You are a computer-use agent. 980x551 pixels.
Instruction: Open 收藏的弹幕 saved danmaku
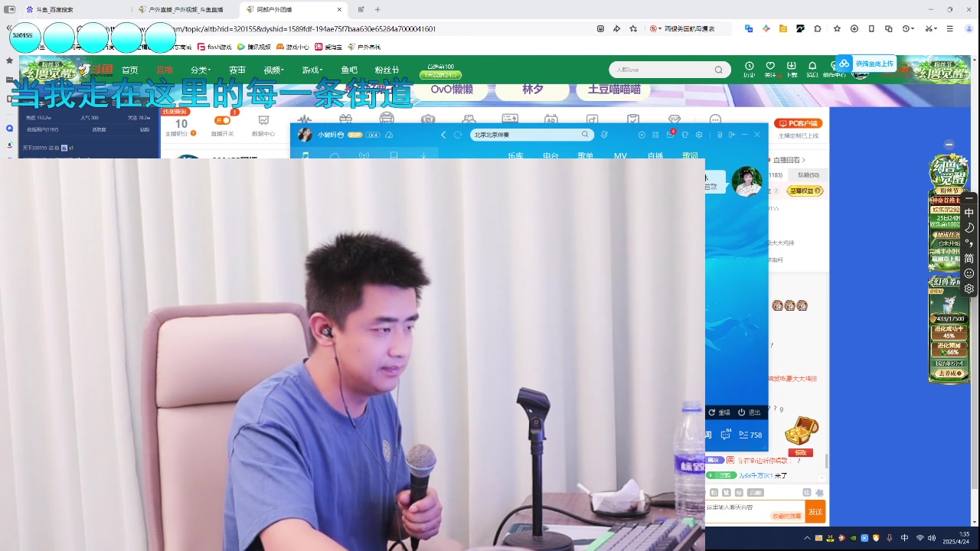coord(786,517)
